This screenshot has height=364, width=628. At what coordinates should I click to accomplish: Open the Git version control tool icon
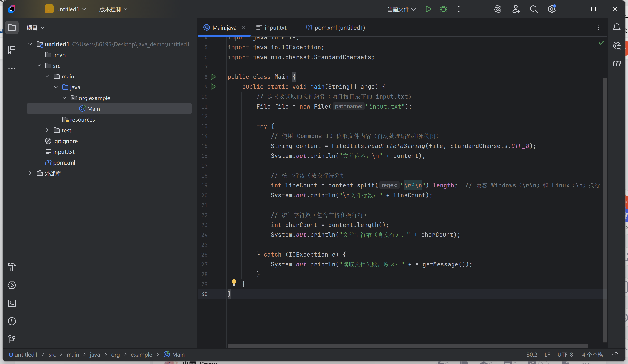point(12,339)
